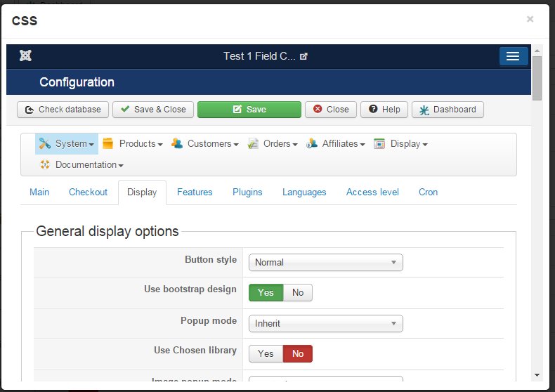Open the hamburger menu button
The width and height of the screenshot is (555, 392).
click(514, 56)
